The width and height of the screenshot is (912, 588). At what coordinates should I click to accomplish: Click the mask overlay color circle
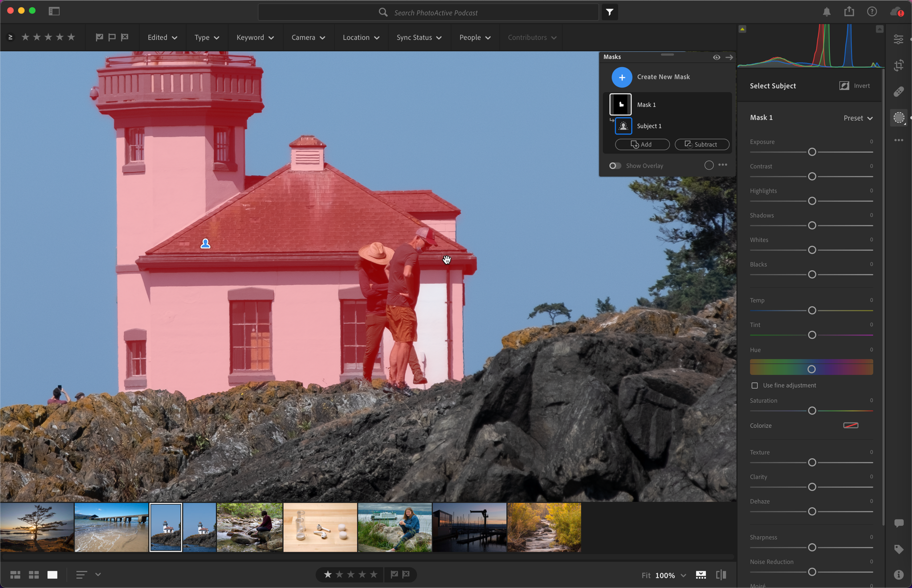coord(709,166)
